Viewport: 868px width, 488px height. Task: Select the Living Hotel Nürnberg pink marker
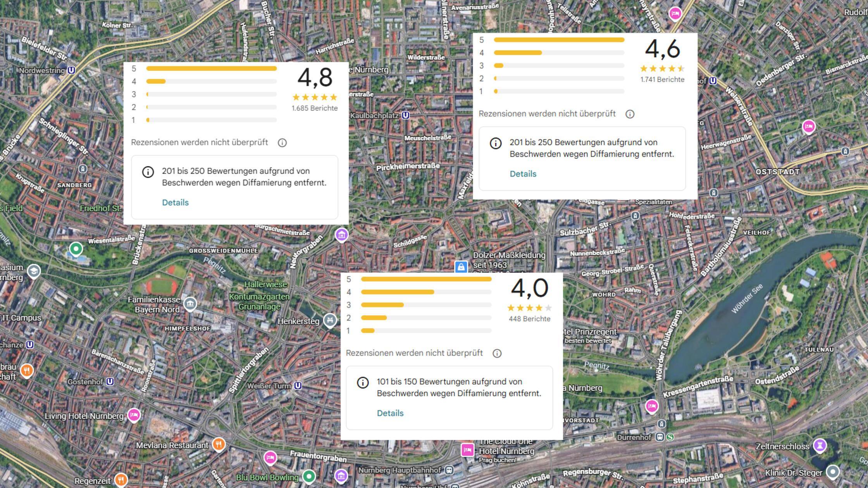point(134,416)
